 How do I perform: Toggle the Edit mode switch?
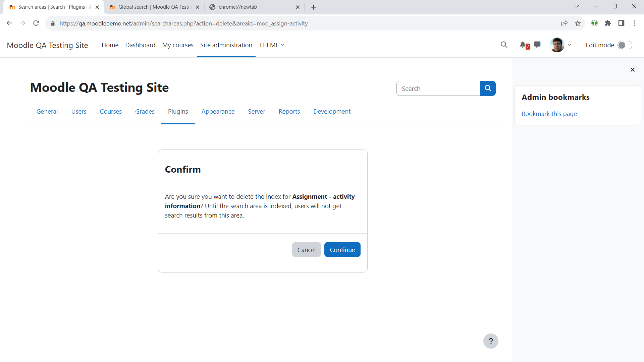point(625,45)
